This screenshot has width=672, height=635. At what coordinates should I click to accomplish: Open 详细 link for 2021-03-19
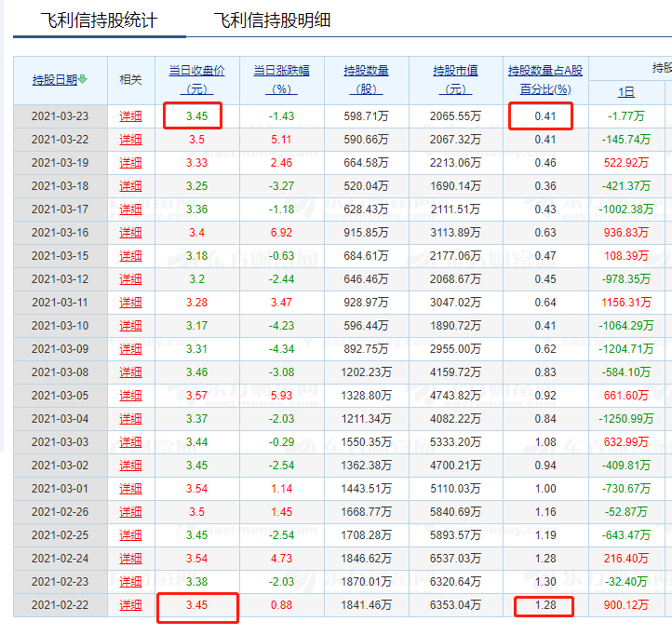[x=130, y=163]
